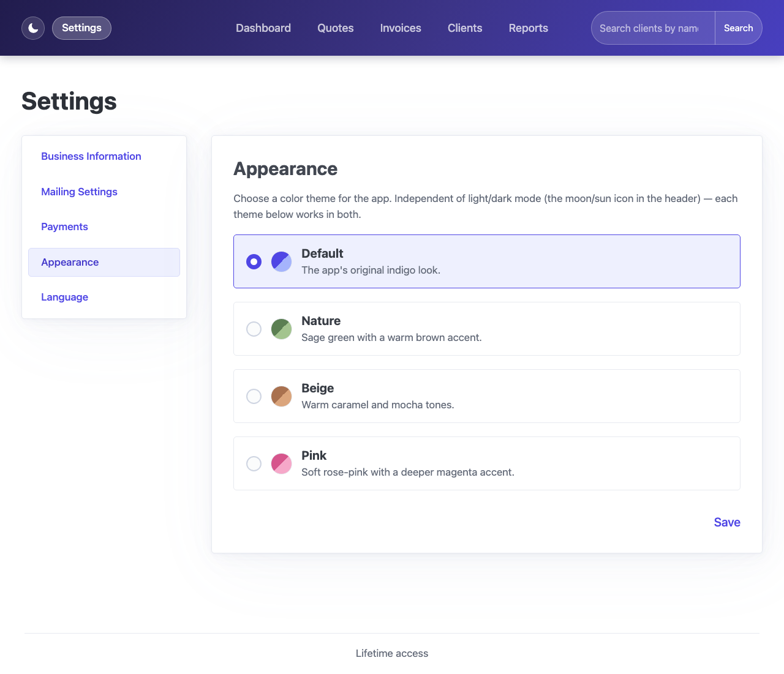This screenshot has width=784, height=674.
Task: Select Appearance in the settings sidebar
Action: tap(104, 262)
